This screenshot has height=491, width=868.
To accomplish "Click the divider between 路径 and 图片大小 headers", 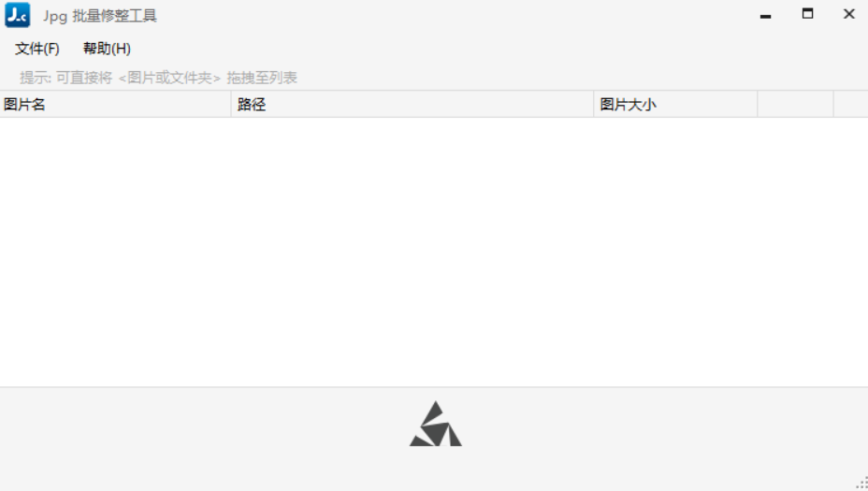I will coord(593,104).
